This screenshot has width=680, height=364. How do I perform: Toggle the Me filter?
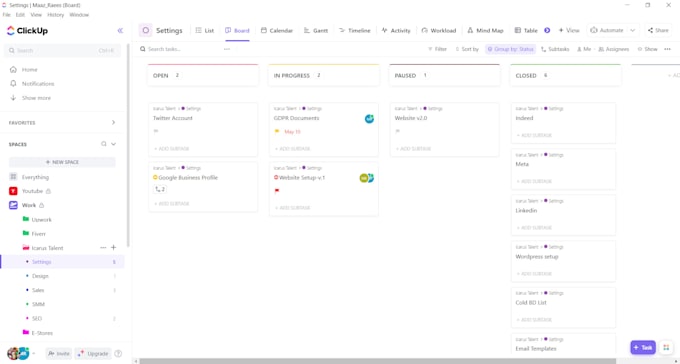click(584, 49)
